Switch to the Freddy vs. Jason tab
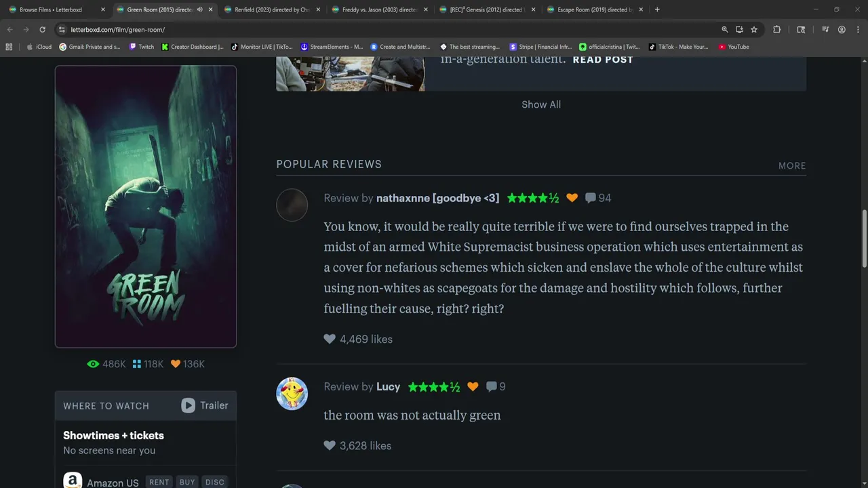This screenshot has height=488, width=868. click(379, 9)
